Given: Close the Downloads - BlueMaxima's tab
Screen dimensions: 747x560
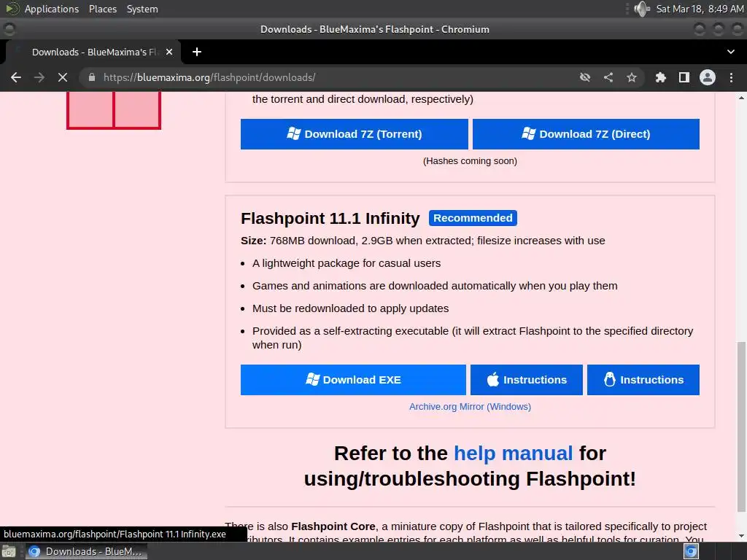Looking at the screenshot, I should click(x=169, y=52).
